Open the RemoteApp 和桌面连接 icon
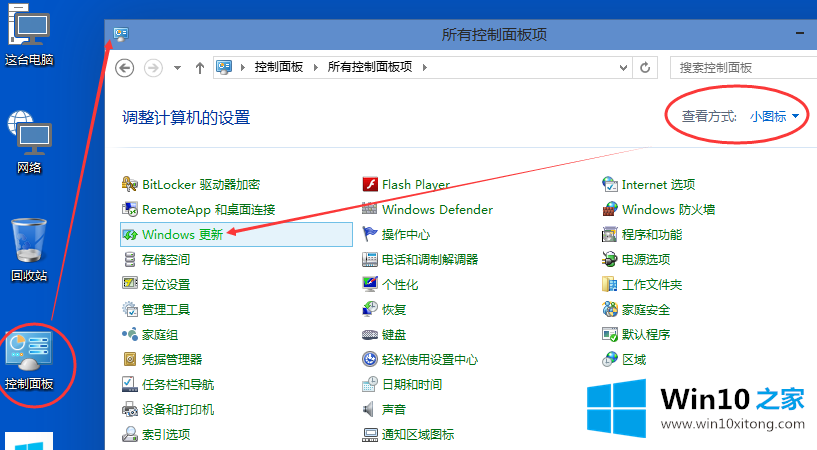Viewport: 817px width, 450px height. point(130,209)
